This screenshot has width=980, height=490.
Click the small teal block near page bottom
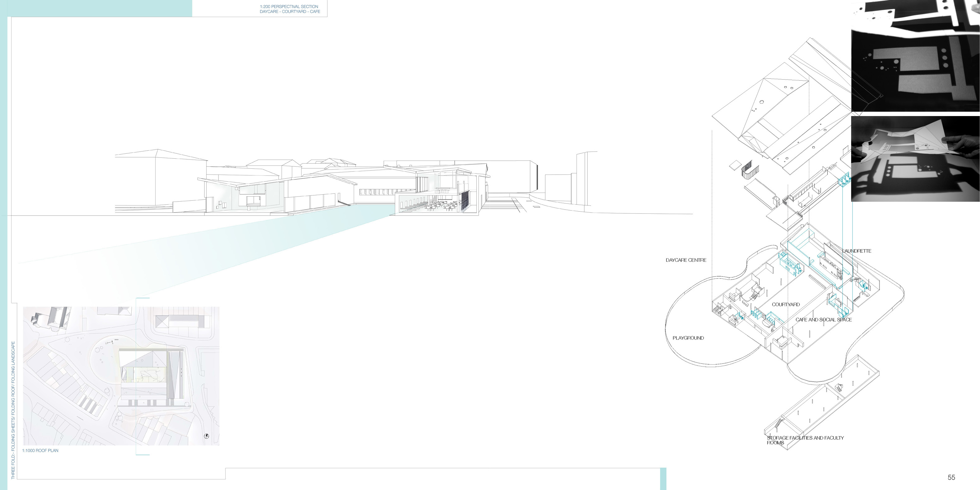663,478
